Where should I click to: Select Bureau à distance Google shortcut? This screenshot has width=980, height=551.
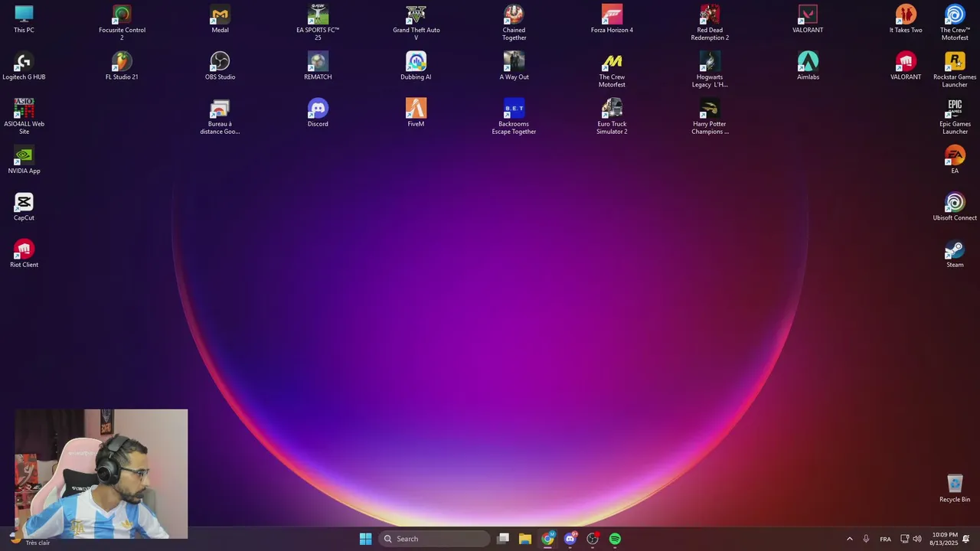[x=220, y=116]
